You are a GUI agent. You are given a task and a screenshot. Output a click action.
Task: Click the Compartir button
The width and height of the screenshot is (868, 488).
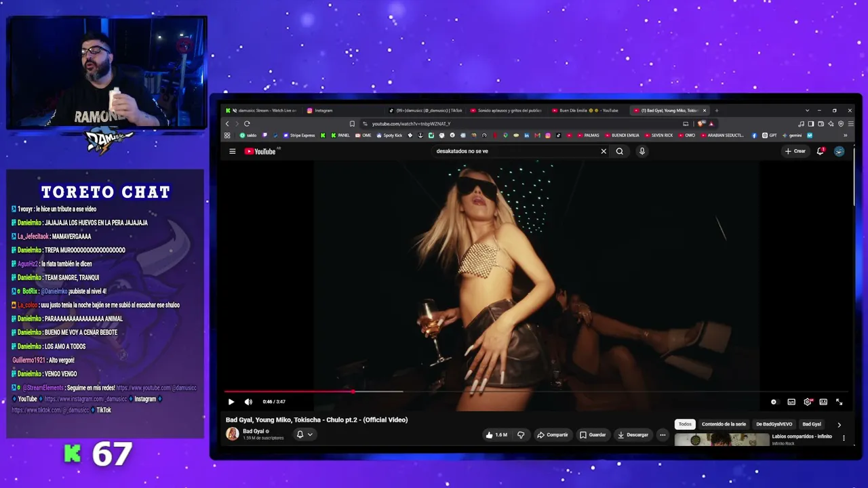553,435
